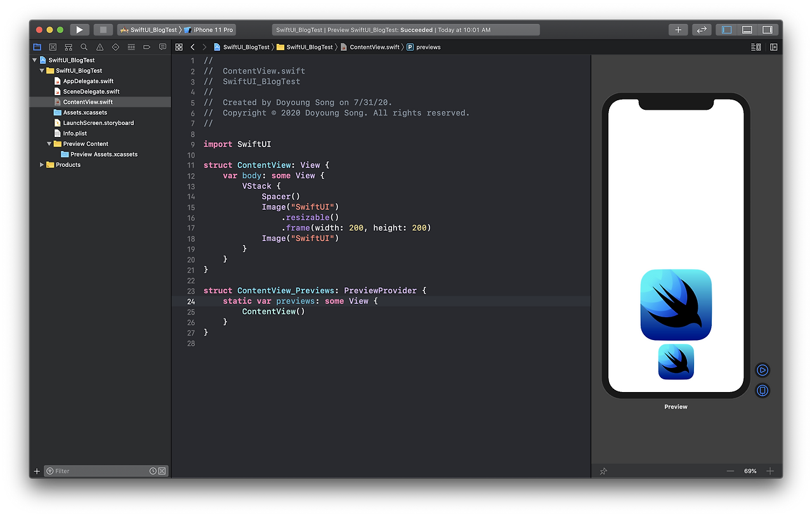Click the line number 24 gutter
Viewport: 812px width, 517px height.
191,301
